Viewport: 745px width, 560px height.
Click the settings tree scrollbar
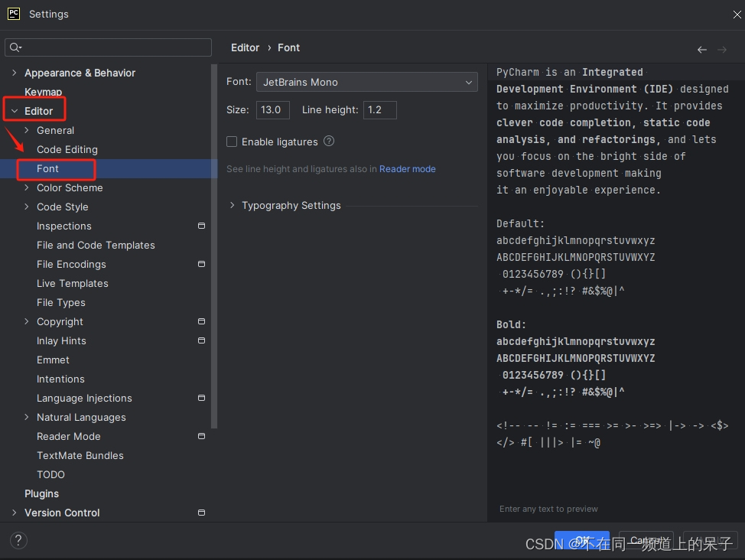coord(214,246)
